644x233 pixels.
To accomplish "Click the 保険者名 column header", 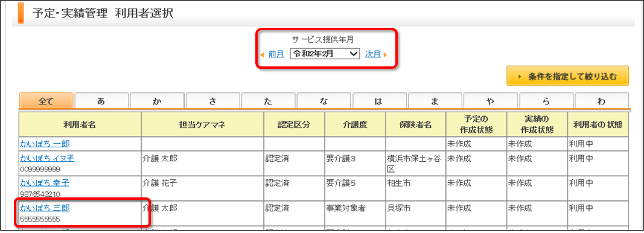I will 416,124.
